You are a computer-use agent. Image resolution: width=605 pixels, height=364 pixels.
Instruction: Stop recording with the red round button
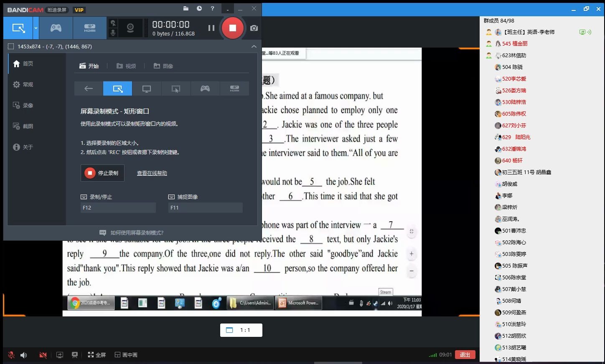click(x=233, y=28)
